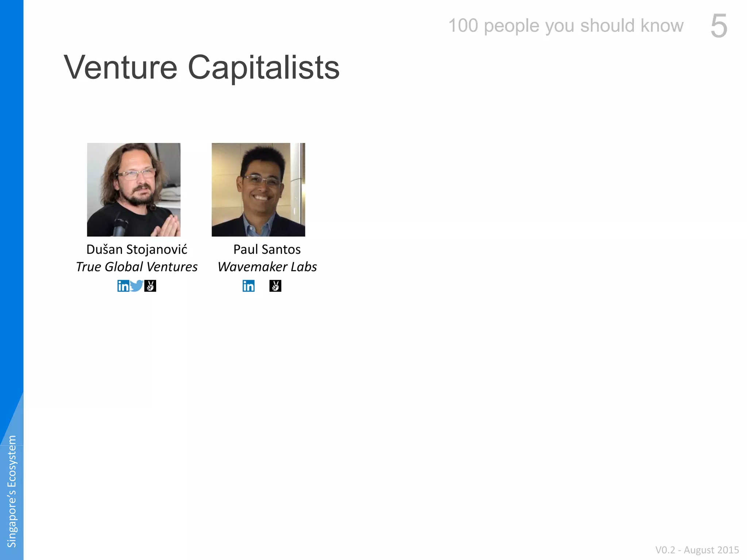Click the Wavemaker Labs label

267,267
